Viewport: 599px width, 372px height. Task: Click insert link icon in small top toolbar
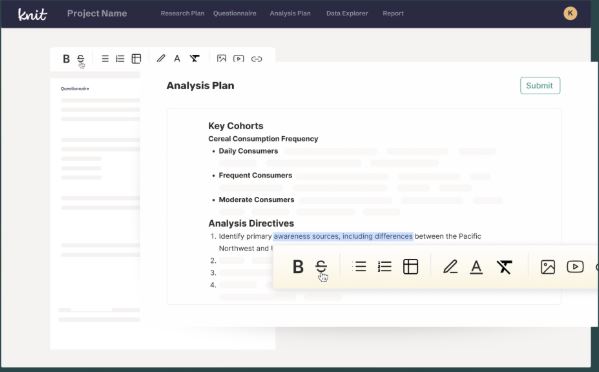pyautogui.click(x=256, y=59)
